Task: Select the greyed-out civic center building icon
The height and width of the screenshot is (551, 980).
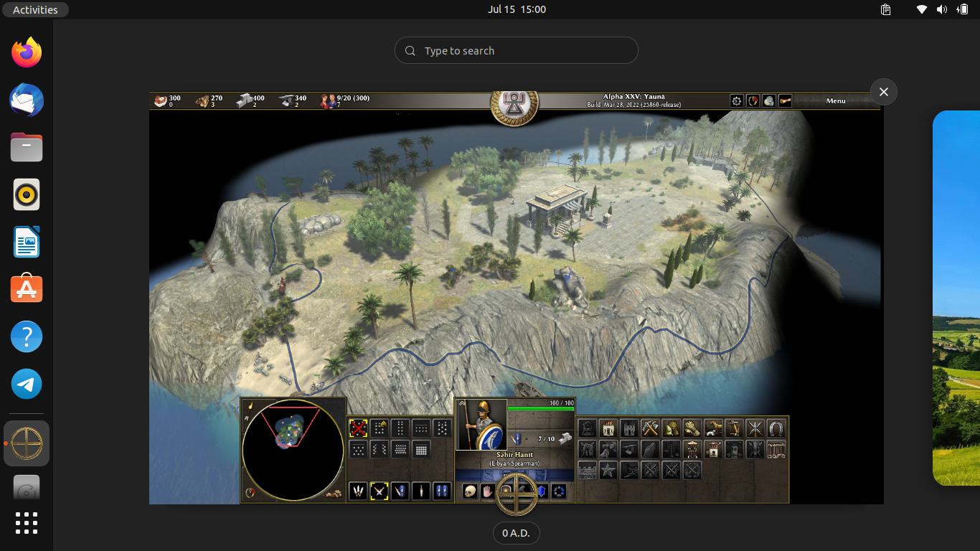Action: click(588, 428)
